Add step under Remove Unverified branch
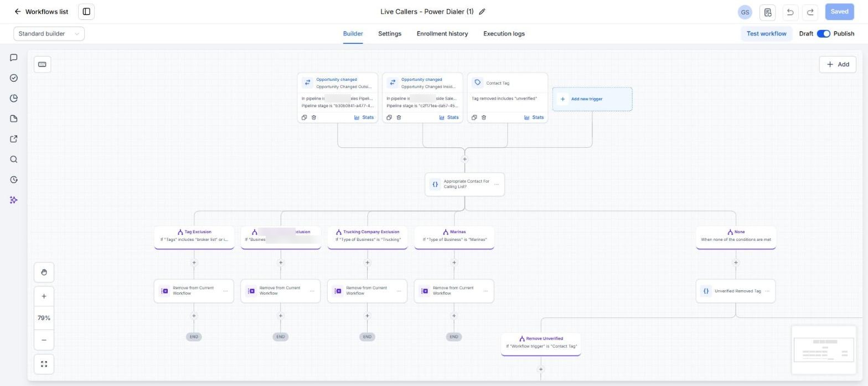The height and width of the screenshot is (386, 868). point(541,369)
